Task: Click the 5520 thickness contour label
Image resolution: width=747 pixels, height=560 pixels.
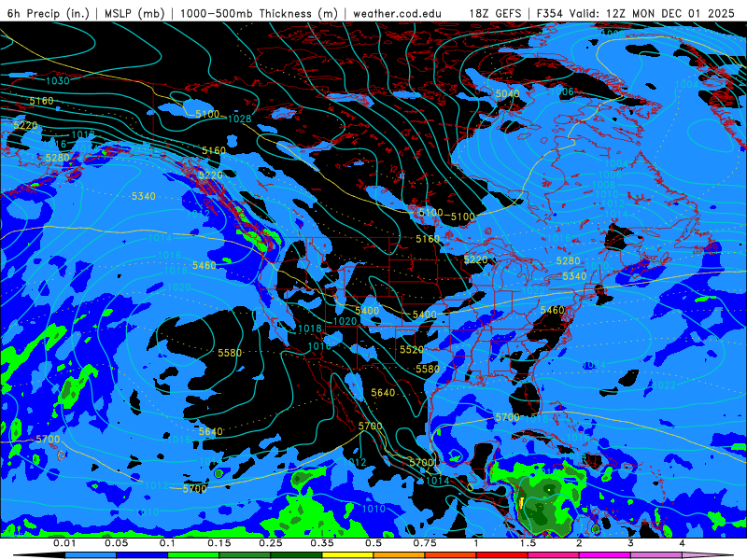Action: point(412,349)
